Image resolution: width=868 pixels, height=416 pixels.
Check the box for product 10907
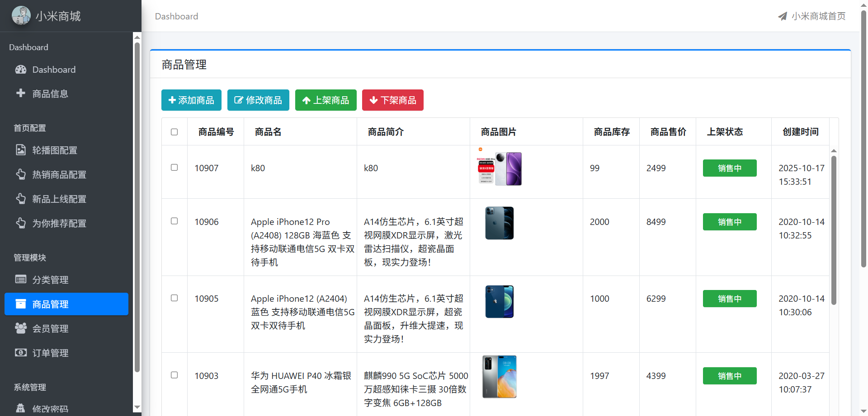(x=175, y=167)
